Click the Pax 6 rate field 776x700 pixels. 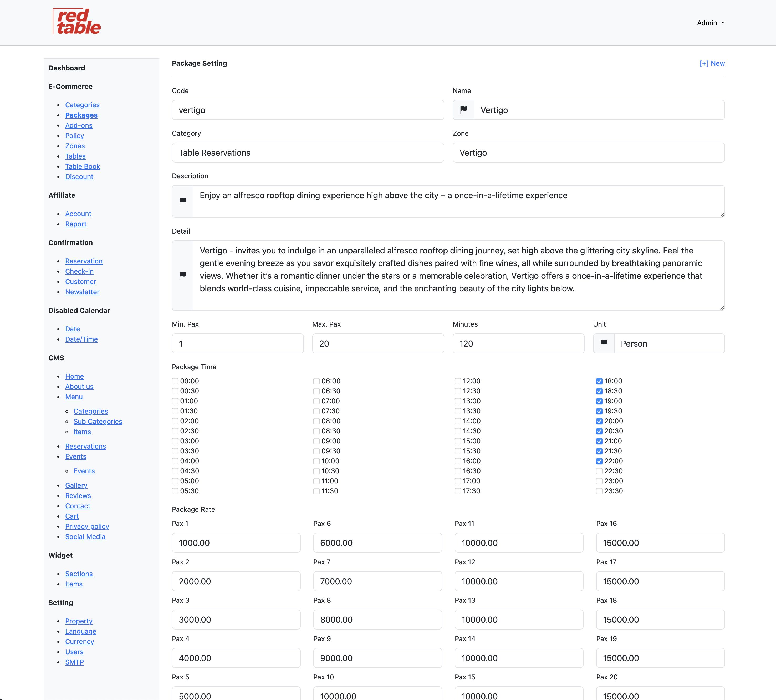pos(377,543)
